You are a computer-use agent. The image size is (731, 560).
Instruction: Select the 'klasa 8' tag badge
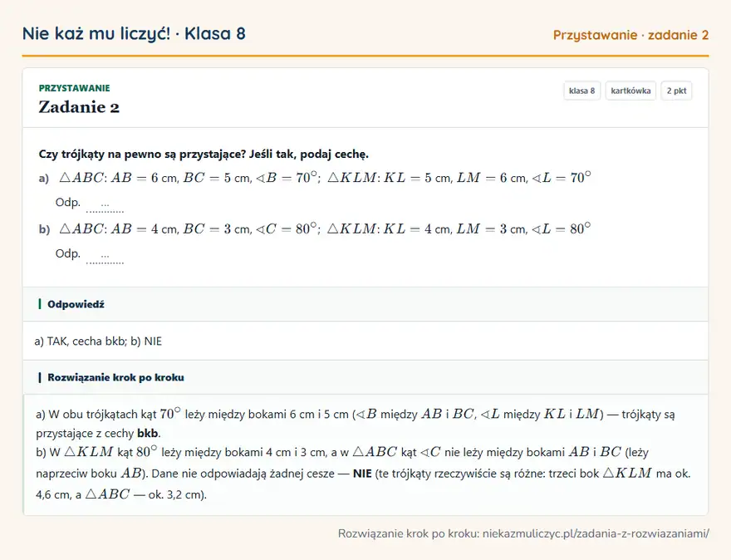pos(581,91)
